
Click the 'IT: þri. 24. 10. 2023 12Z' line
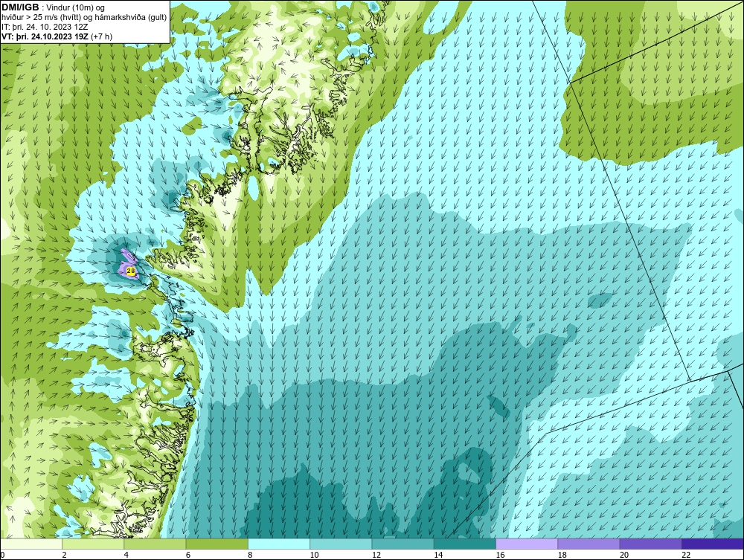45,27
